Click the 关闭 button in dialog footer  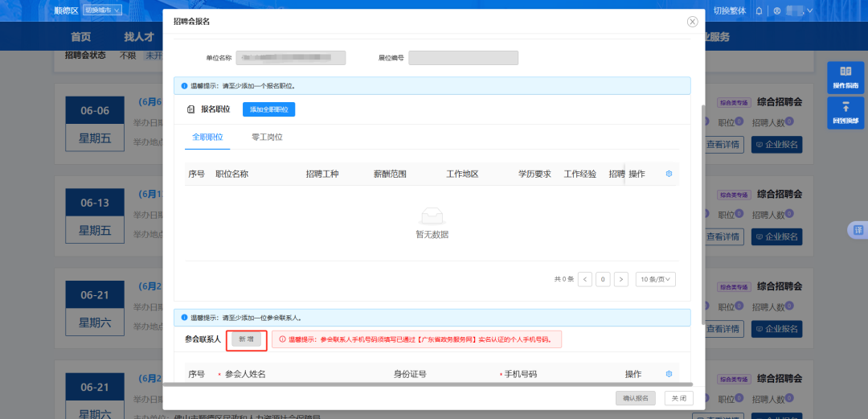pyautogui.click(x=678, y=398)
